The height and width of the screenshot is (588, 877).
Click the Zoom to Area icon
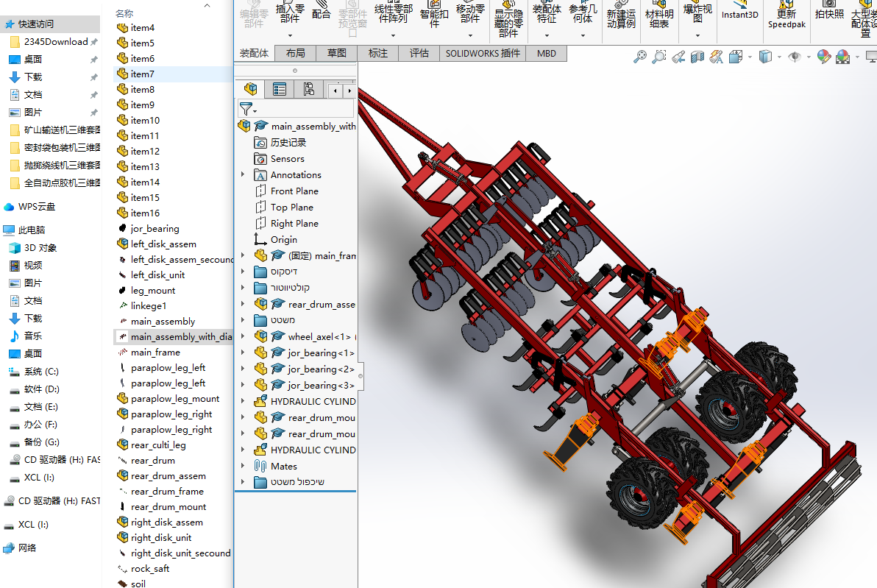click(x=658, y=57)
